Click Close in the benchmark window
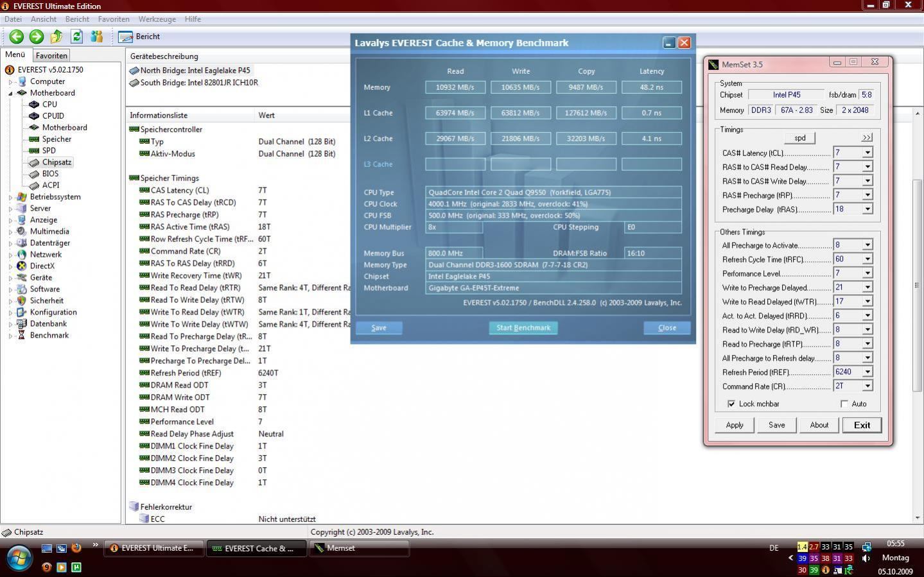Image resolution: width=924 pixels, height=577 pixels. [x=667, y=328]
